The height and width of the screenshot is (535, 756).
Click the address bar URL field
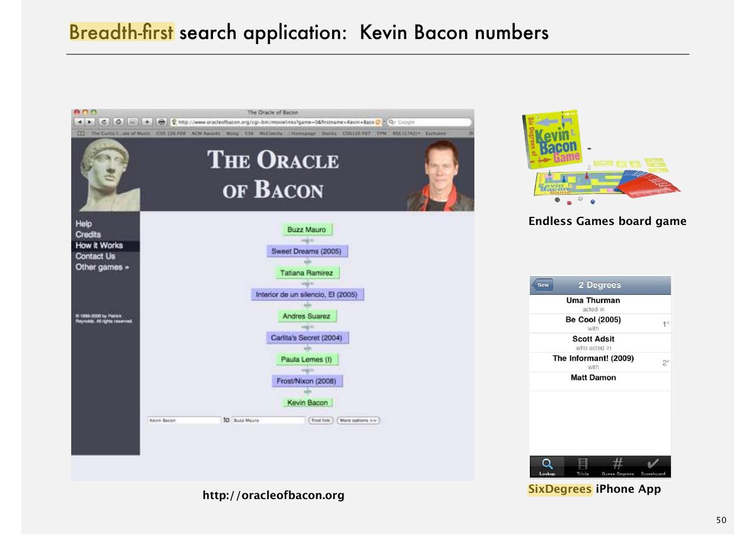[276, 122]
